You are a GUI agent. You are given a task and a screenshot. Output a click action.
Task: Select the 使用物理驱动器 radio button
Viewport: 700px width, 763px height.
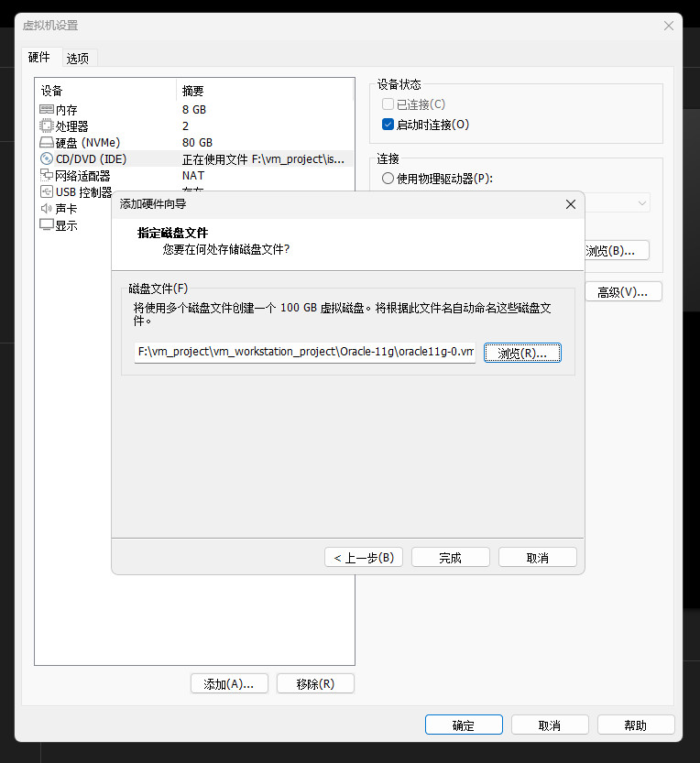click(388, 179)
